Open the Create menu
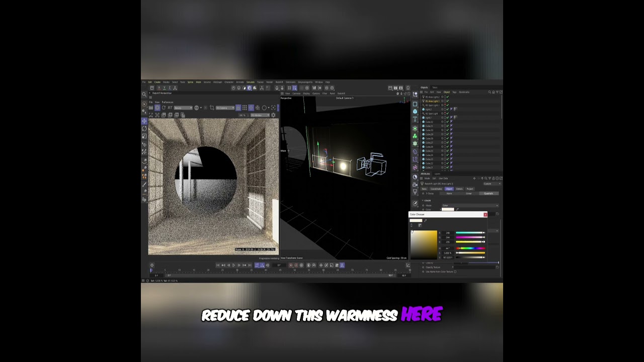This screenshot has height=362, width=644. click(157, 82)
